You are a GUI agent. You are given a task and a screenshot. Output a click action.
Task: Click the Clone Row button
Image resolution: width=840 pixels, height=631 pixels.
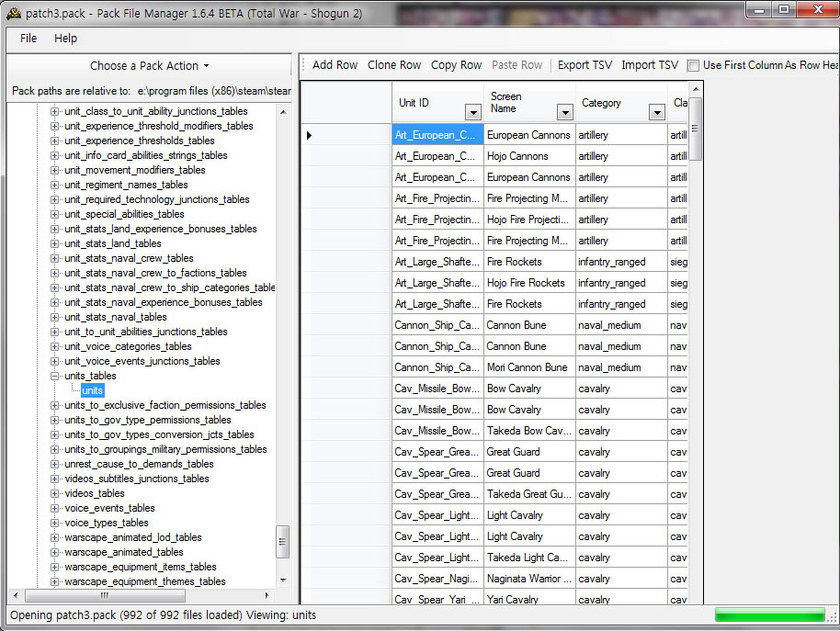pos(394,65)
